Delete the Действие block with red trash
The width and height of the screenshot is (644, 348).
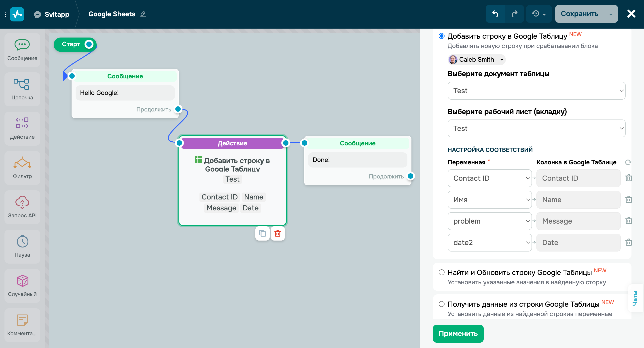(x=278, y=233)
